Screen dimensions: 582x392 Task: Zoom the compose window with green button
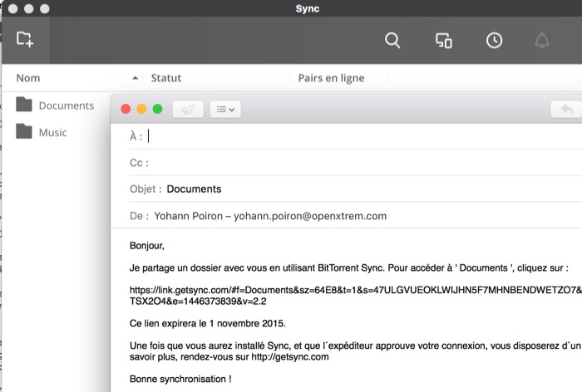[x=157, y=109]
